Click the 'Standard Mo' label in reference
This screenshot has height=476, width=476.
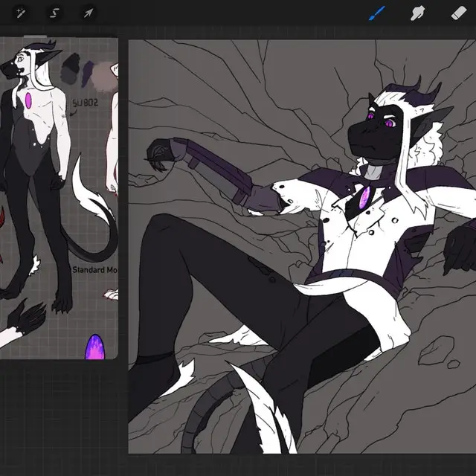[x=95, y=270]
